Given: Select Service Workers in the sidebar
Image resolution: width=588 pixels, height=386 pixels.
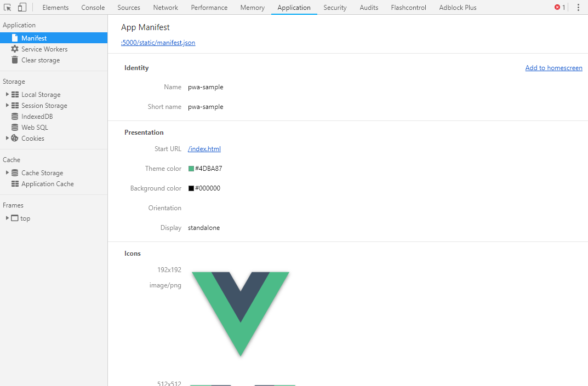Looking at the screenshot, I should pyautogui.click(x=44, y=49).
